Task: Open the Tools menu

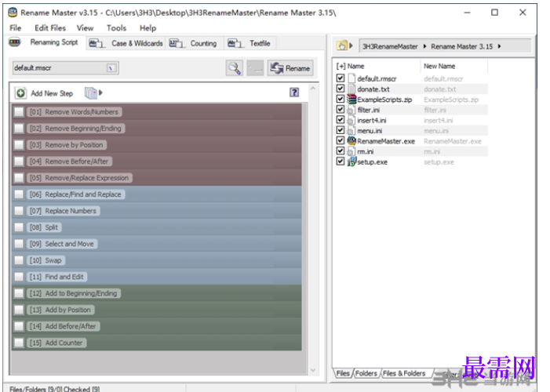Action: [116, 27]
